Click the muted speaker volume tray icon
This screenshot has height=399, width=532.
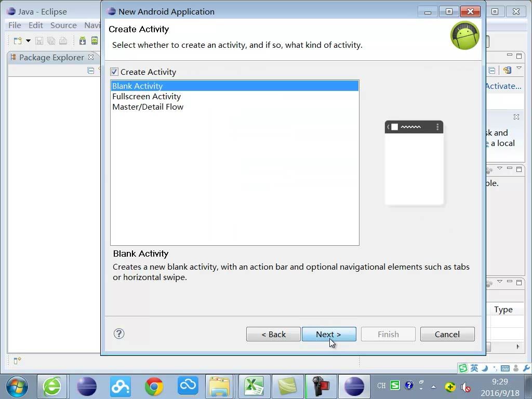click(465, 387)
